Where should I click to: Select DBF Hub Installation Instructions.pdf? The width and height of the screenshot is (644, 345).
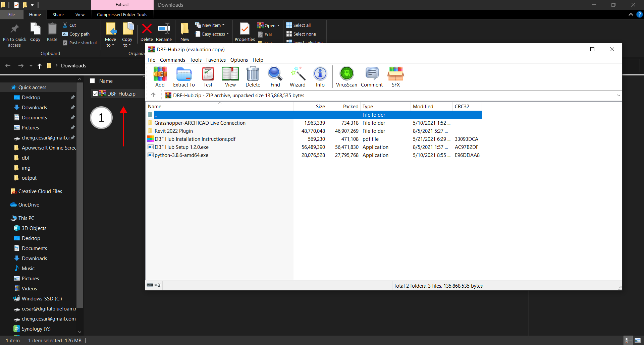pyautogui.click(x=315, y=139)
